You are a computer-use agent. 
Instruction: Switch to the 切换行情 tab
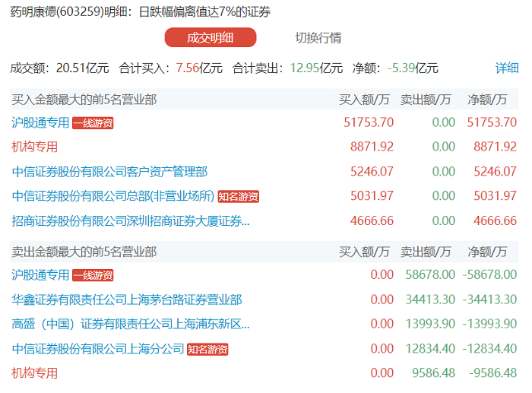[318, 38]
